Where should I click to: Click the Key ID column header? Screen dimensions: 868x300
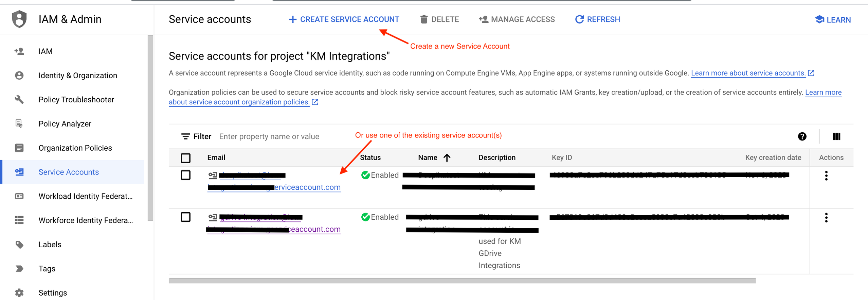(x=562, y=157)
